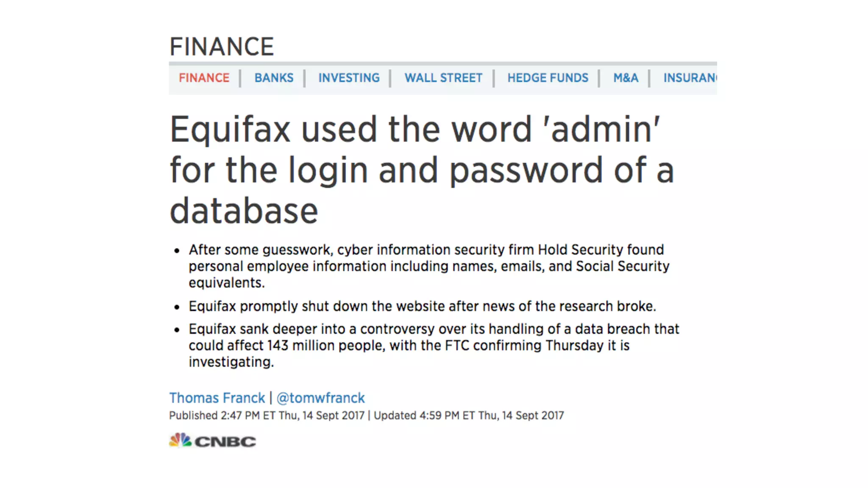This screenshot has width=868, height=488.
Task: Open the INVESTING section tab
Action: pos(349,78)
